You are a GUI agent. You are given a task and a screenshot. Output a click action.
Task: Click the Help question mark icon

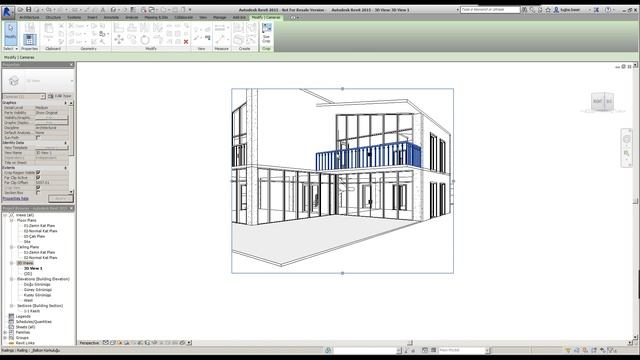tap(608, 9)
